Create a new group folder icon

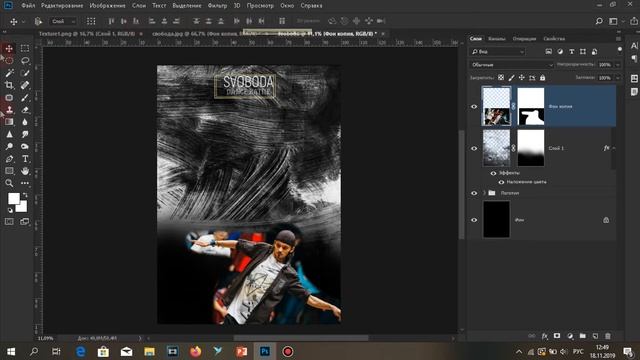pos(582,336)
